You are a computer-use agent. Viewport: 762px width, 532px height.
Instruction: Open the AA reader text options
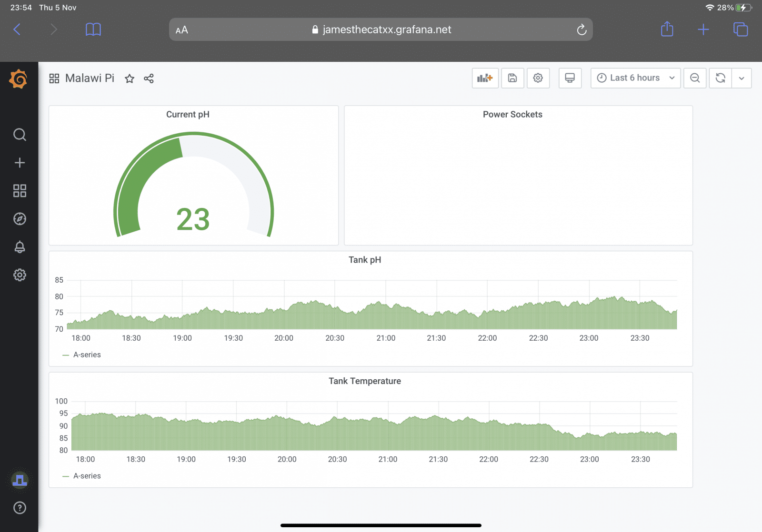[x=182, y=30]
